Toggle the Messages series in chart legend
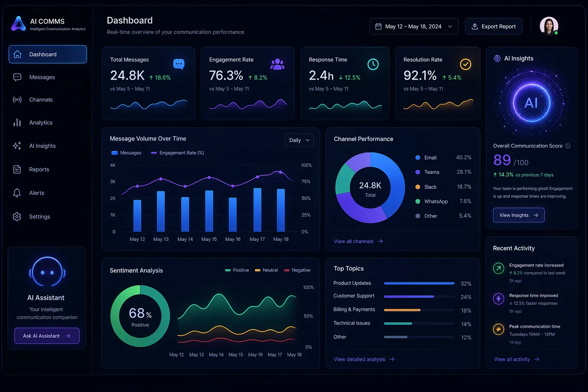 click(x=126, y=153)
